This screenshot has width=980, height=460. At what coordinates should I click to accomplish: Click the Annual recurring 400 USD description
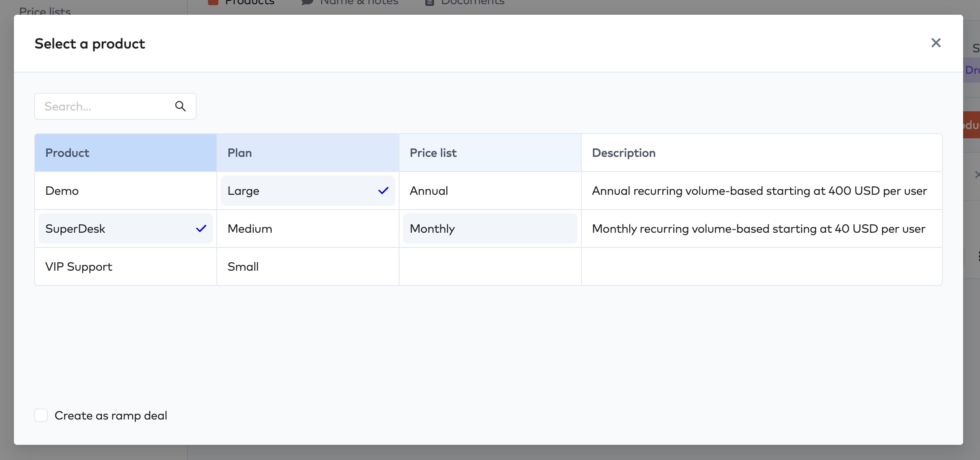(759, 191)
